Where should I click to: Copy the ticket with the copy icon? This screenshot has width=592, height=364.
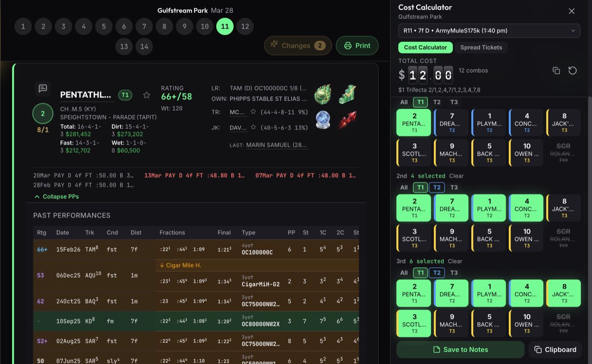pyautogui.click(x=556, y=71)
